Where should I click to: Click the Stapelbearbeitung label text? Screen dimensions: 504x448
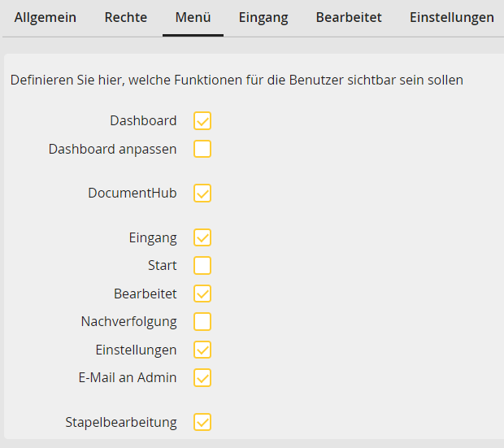(x=121, y=422)
